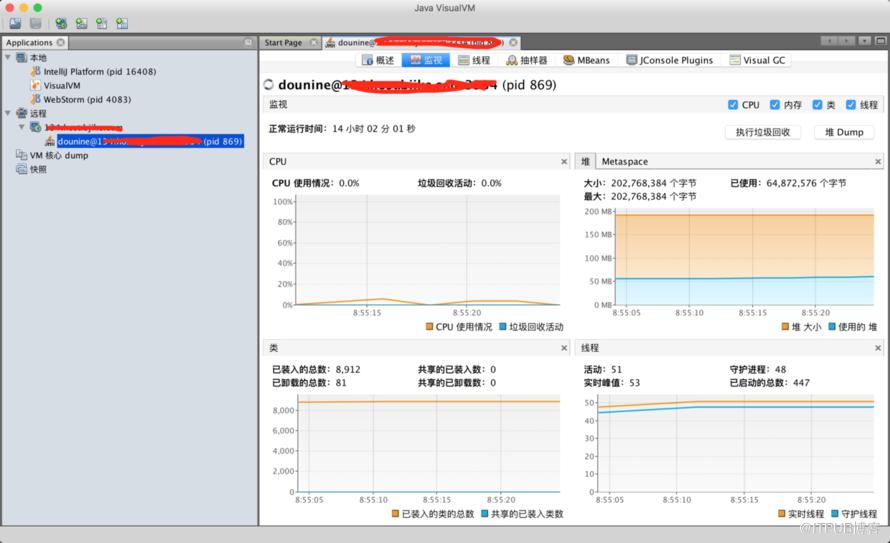Click the spinner icon beside dounine title
Screen dimensions: 890x543
pyautogui.click(x=269, y=85)
